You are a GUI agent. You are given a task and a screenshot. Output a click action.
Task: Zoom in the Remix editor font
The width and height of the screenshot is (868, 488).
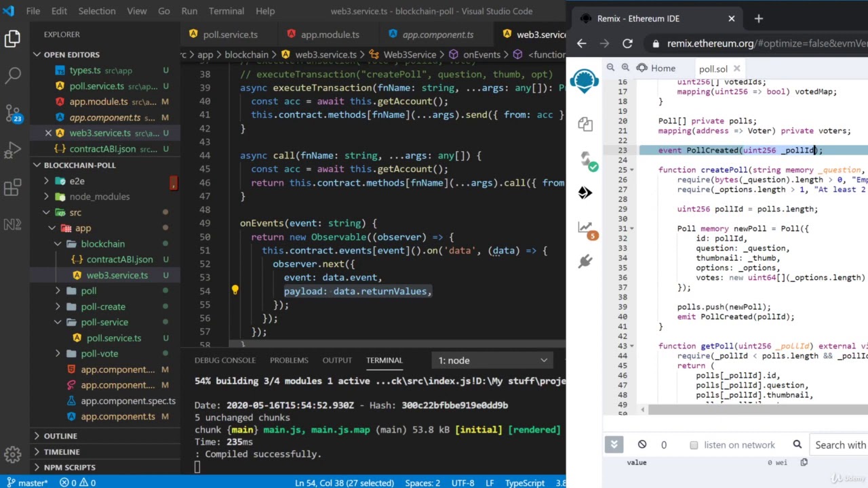tap(626, 68)
